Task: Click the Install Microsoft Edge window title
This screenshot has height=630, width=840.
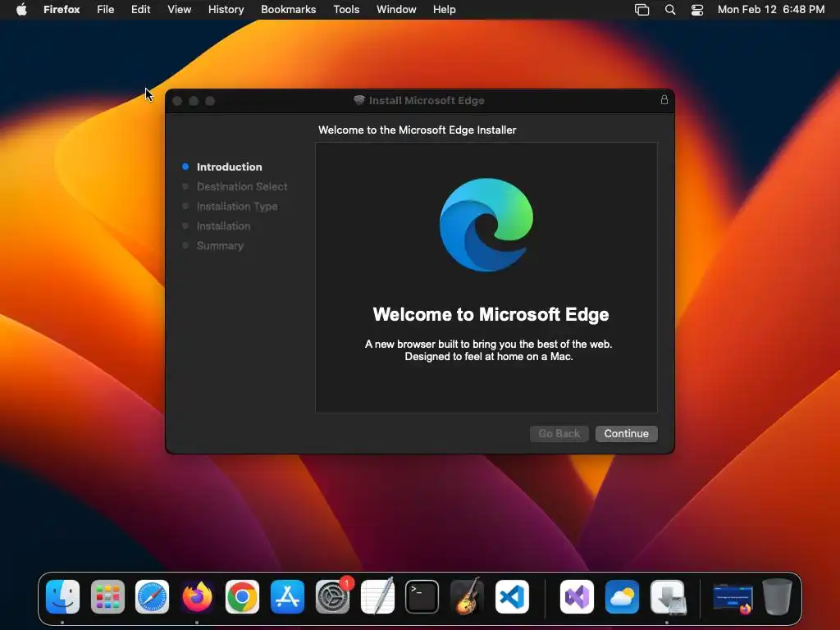Action: point(427,100)
